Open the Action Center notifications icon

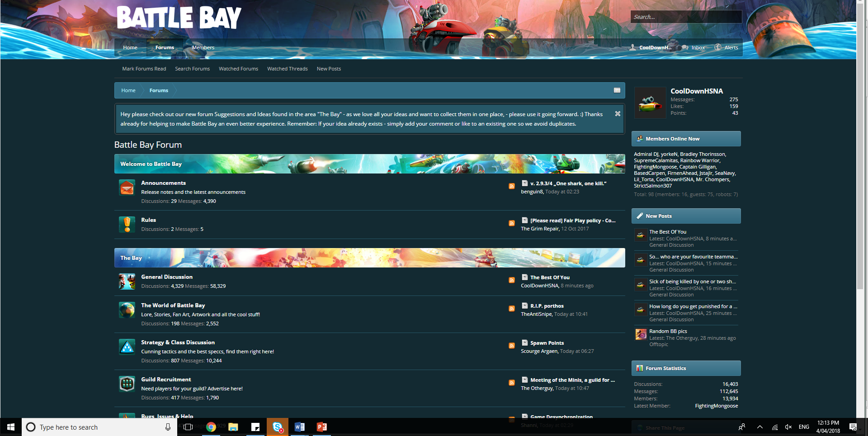click(x=853, y=427)
